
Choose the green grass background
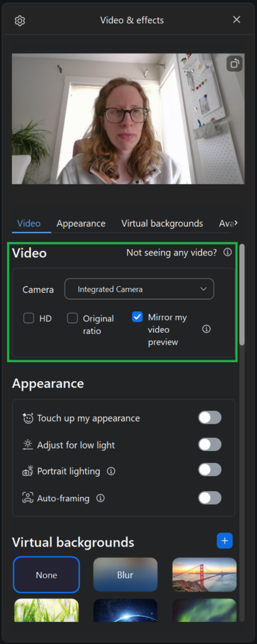46,610
